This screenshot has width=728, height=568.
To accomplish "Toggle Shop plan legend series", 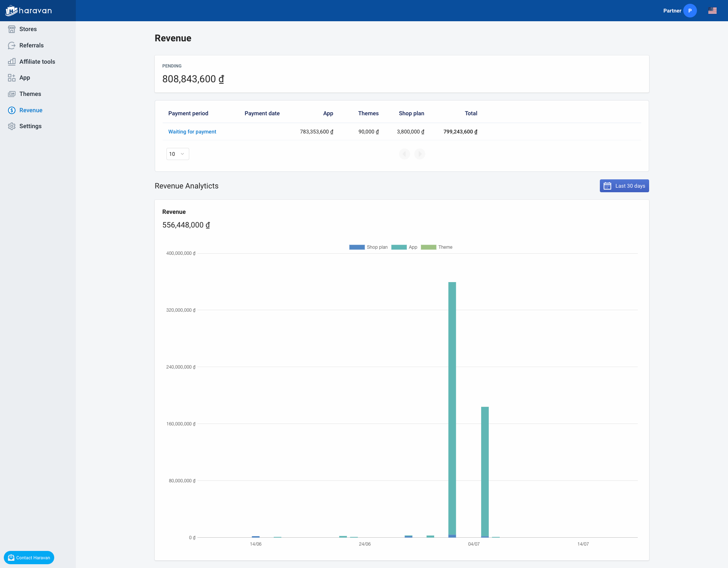I will coord(368,247).
